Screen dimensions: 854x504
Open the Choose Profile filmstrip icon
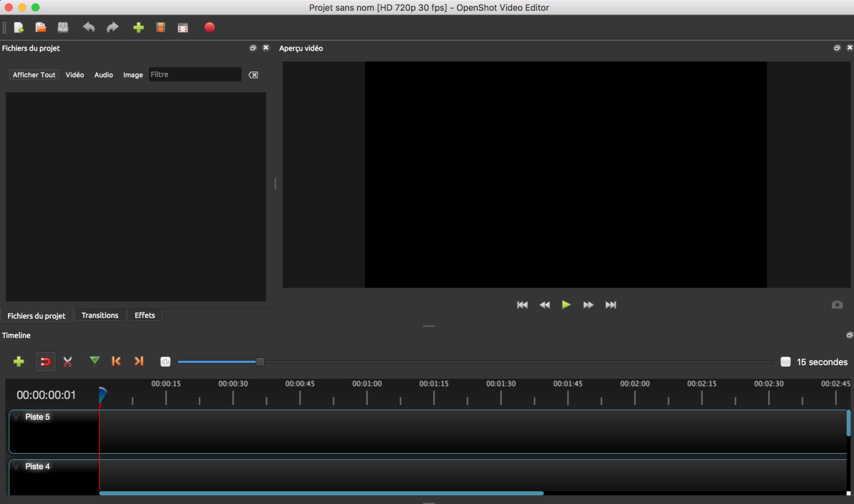pyautogui.click(x=161, y=28)
